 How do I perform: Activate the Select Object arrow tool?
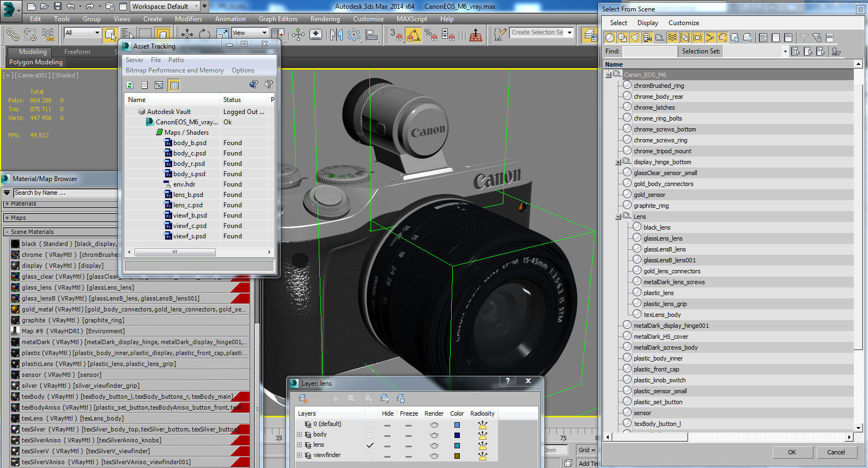[111, 34]
